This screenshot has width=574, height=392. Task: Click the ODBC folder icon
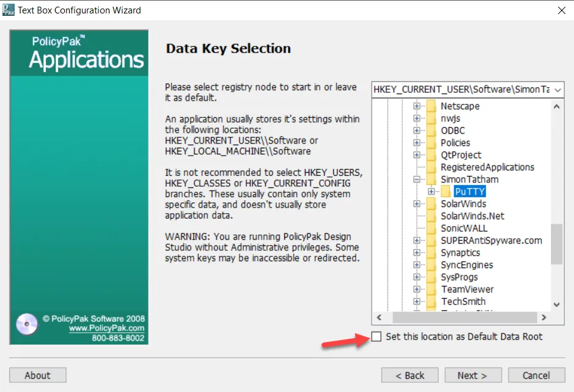[x=432, y=131]
